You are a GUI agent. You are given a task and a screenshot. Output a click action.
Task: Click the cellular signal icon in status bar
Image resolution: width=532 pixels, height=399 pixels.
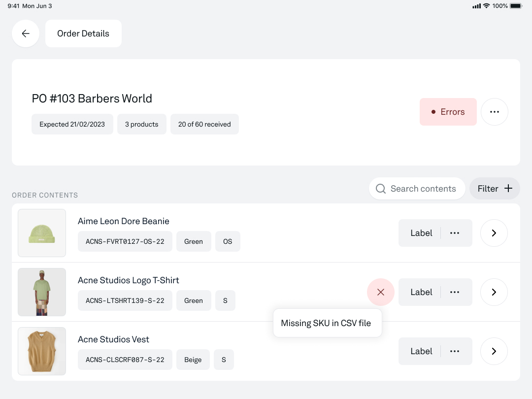476,6
